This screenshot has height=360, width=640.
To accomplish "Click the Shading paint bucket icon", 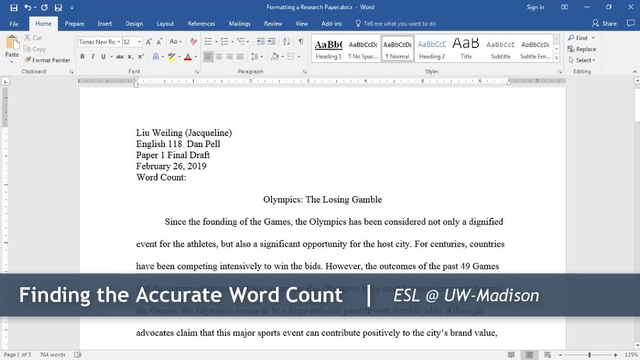I will click(x=275, y=57).
